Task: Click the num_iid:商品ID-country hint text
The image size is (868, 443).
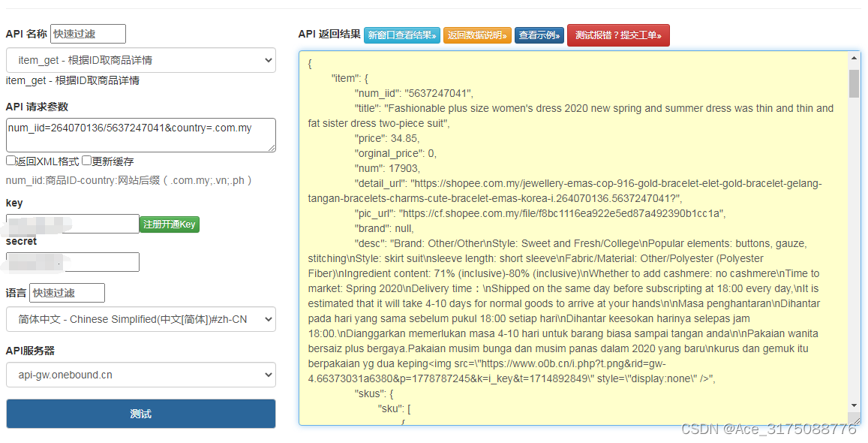Action: pyautogui.click(x=129, y=180)
